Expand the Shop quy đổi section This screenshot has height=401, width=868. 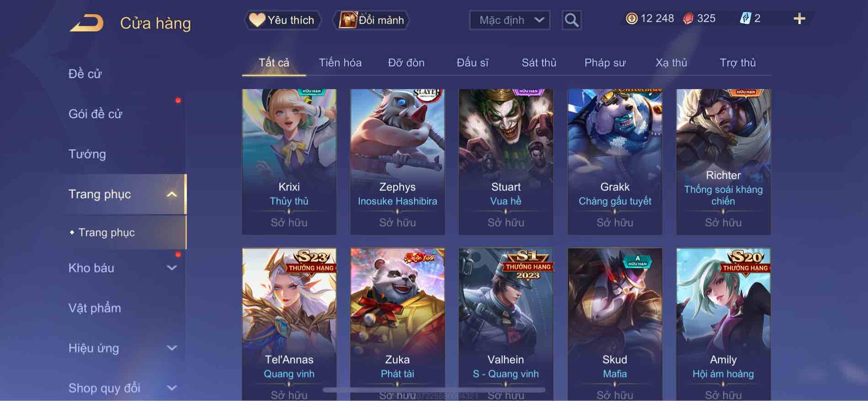171,388
